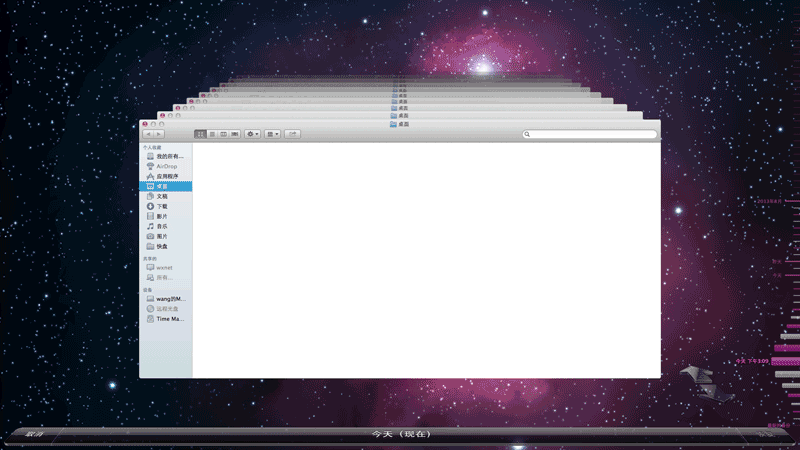Open the 文稿 documents folder
This screenshot has height=450, width=800.
162,197
